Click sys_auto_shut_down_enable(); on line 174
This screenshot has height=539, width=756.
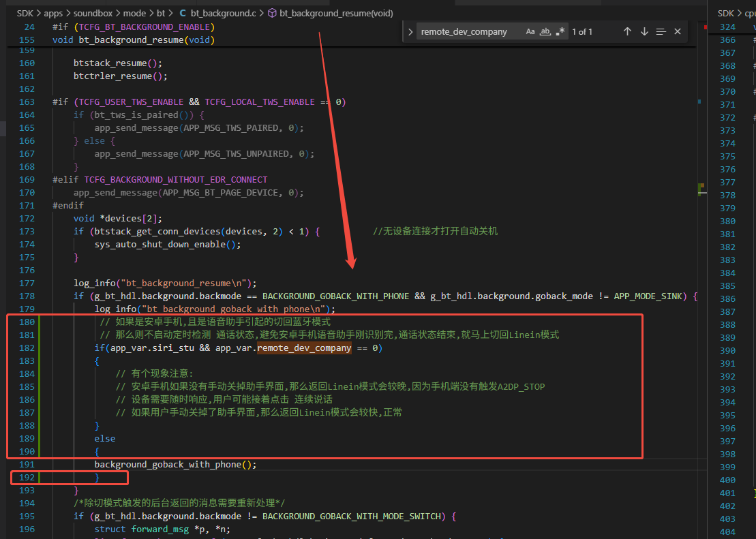[x=168, y=245]
